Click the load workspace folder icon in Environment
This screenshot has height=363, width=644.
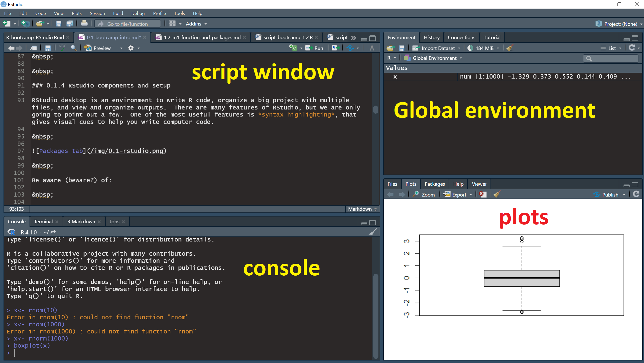[x=391, y=48]
